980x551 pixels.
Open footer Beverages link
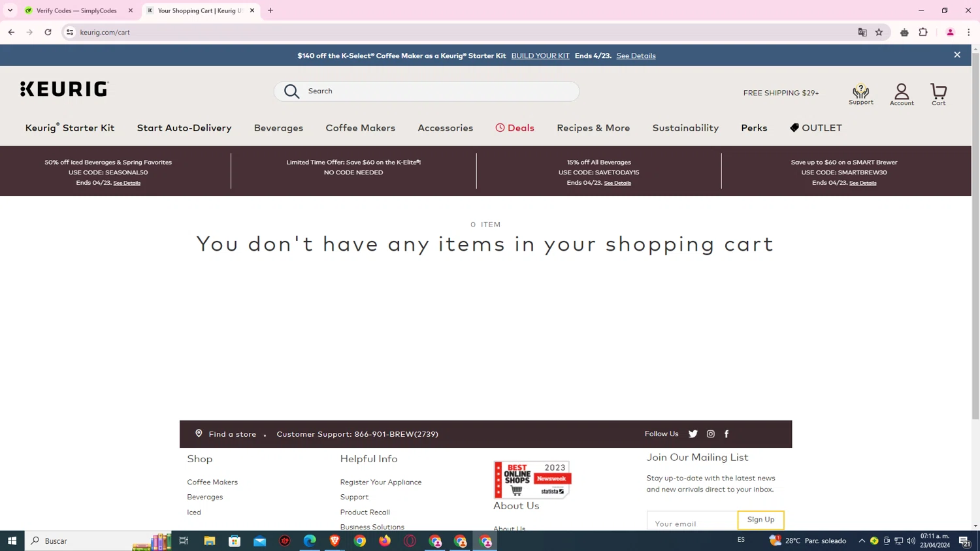204,497
